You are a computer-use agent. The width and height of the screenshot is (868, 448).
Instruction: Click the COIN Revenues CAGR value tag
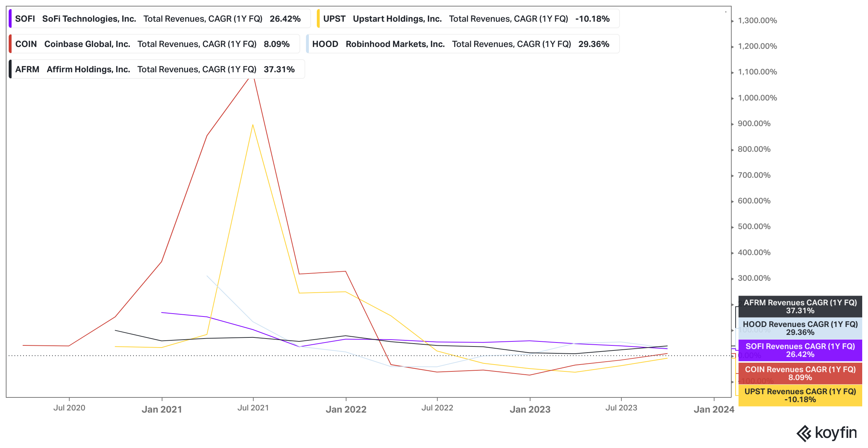tap(800, 373)
